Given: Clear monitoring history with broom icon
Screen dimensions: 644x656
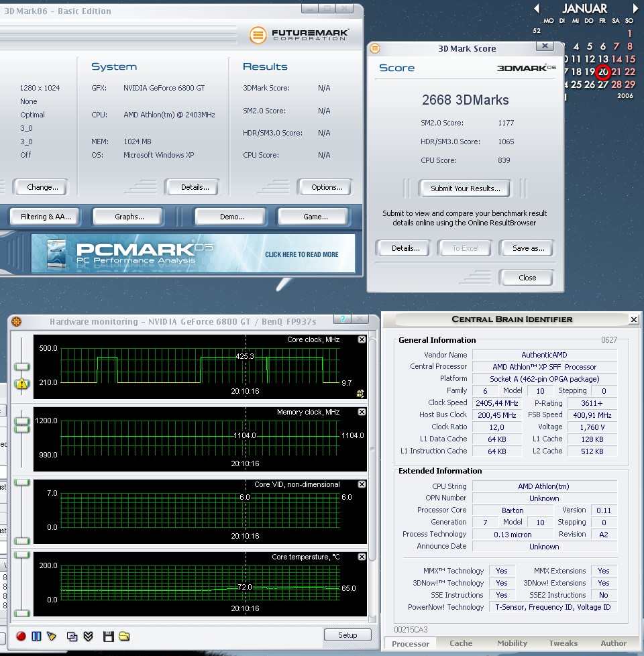Looking at the screenshot, I should click(52, 637).
